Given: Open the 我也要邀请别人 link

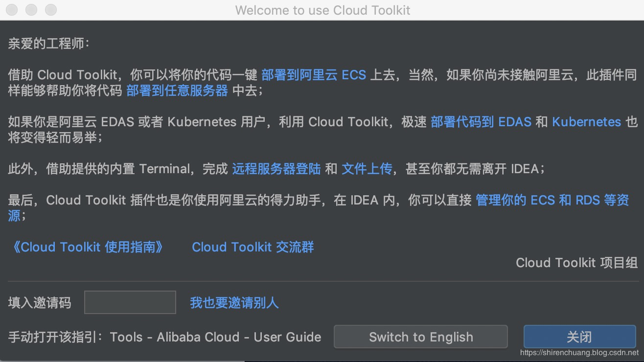Looking at the screenshot, I should (x=234, y=303).
